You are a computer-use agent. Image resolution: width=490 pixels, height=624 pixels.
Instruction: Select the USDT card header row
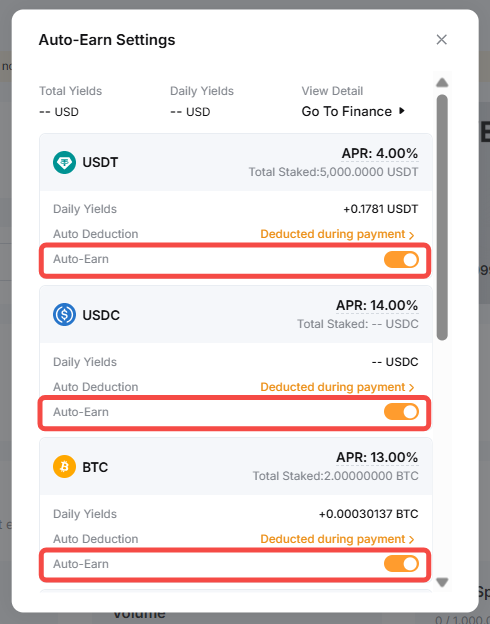point(236,162)
